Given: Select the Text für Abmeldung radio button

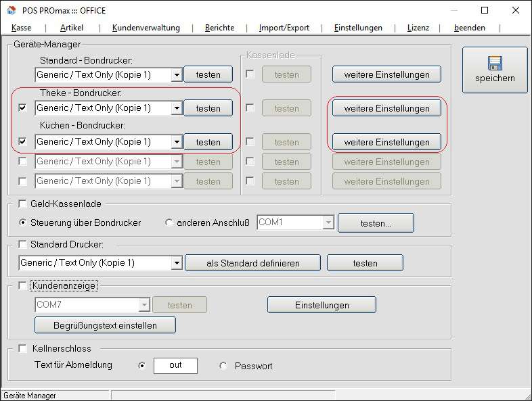Looking at the screenshot, I should (x=142, y=365).
